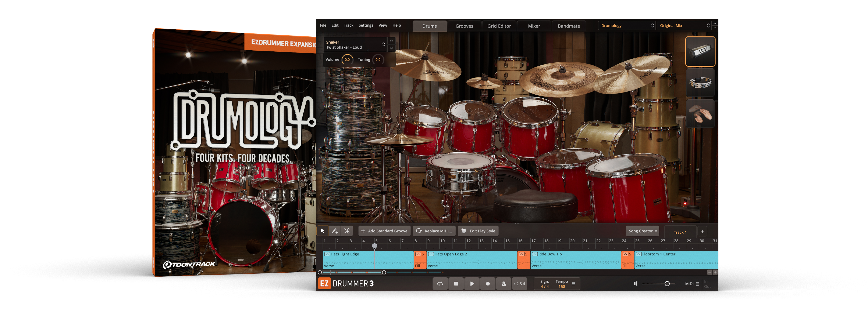
Task: Expand the second orange Fill block menu
Action: tap(522, 254)
